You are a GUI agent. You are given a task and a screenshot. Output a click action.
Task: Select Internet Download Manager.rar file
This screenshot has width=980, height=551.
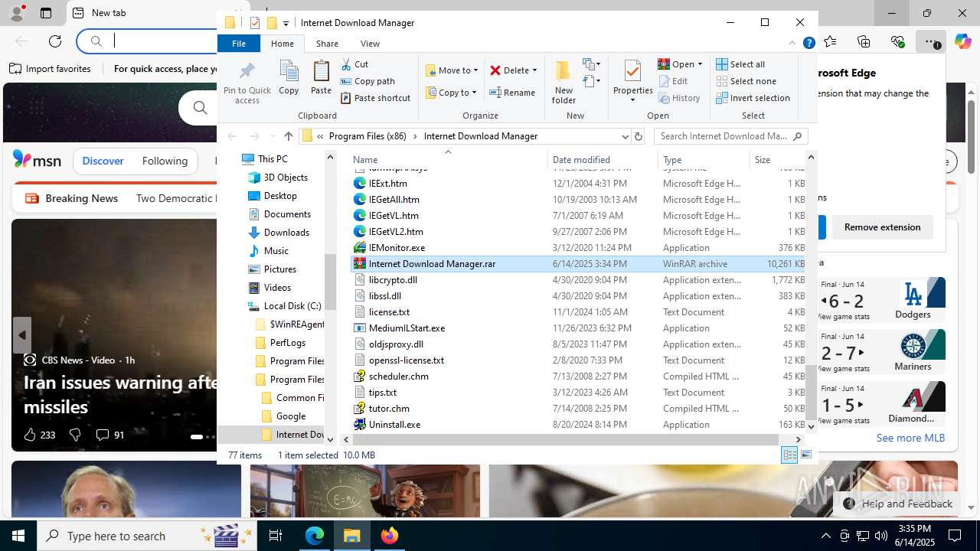pos(432,264)
